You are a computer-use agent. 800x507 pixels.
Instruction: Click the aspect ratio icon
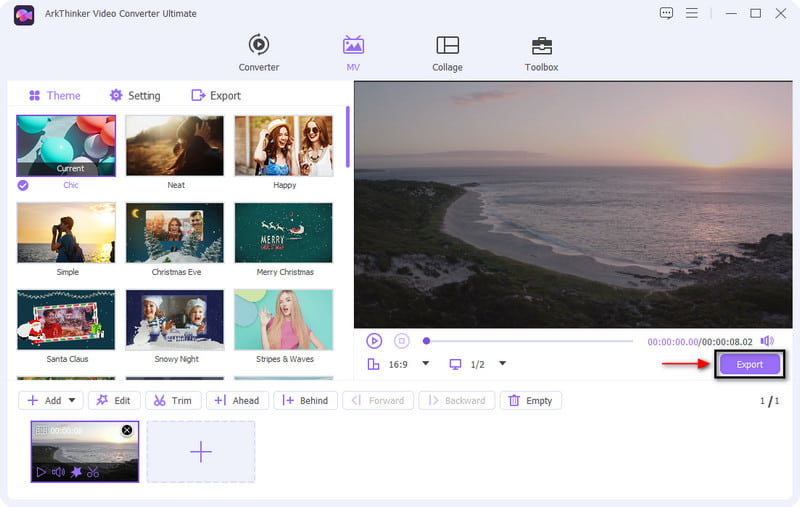373,364
